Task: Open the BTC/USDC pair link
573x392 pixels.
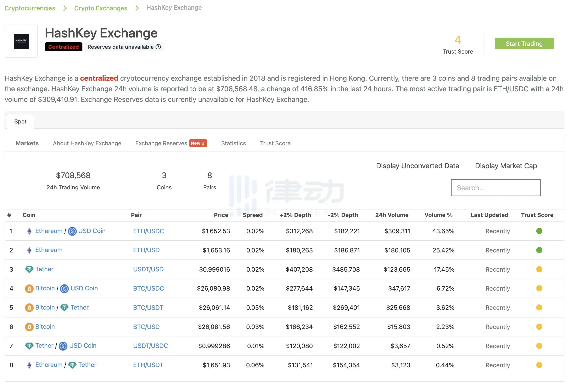Action: pyautogui.click(x=148, y=288)
